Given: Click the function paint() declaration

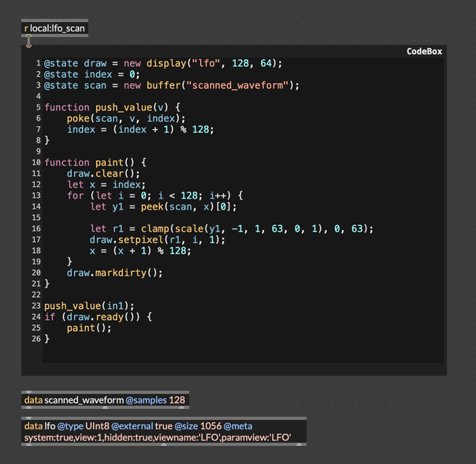Looking at the screenshot, I should [x=95, y=162].
